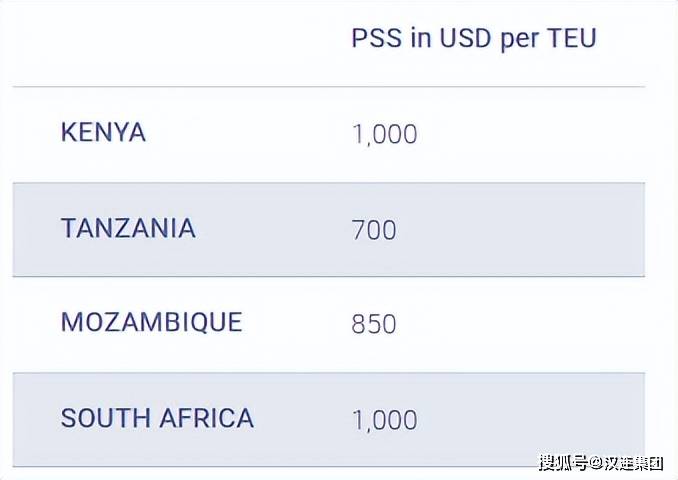Click empty space right of 700 in Tanzania row

(519, 230)
